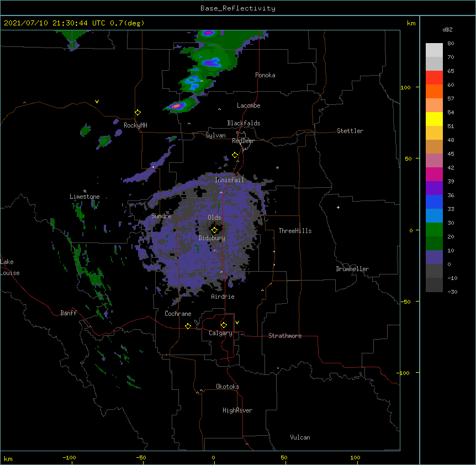Click the Ponoka city label

[x=265, y=75]
